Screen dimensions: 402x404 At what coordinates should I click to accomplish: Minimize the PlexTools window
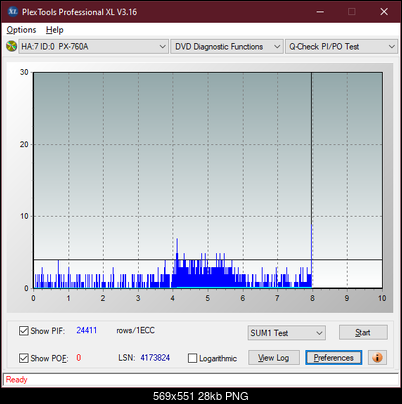pyautogui.click(x=320, y=12)
